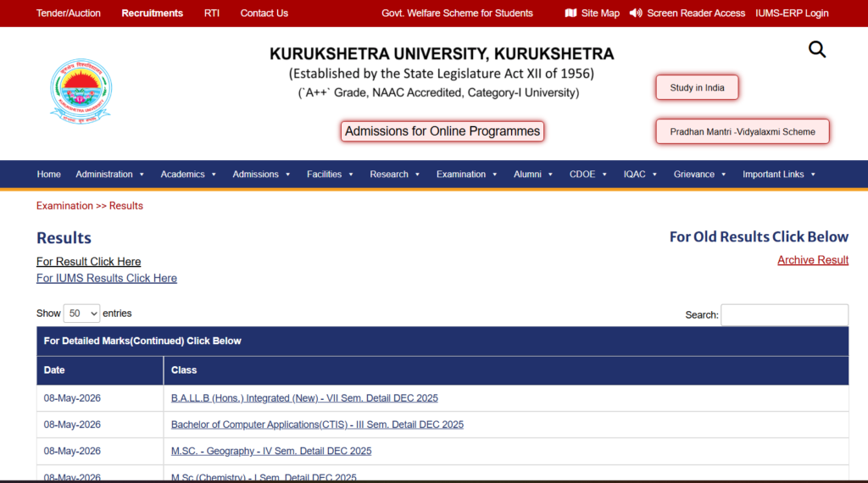Click For Old Results Click Below heading

coord(759,236)
